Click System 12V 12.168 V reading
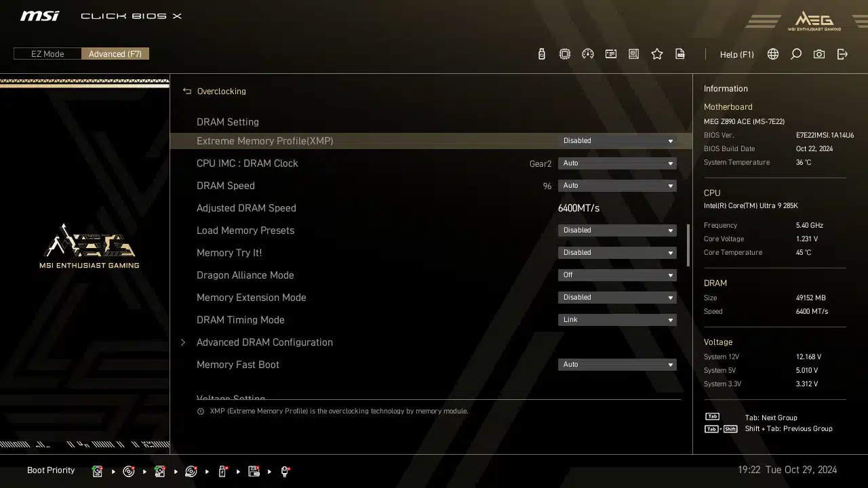 808,357
